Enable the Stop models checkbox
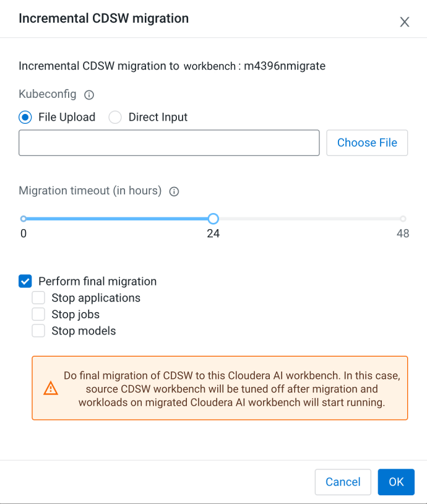This screenshot has height=504, width=427. [39, 331]
